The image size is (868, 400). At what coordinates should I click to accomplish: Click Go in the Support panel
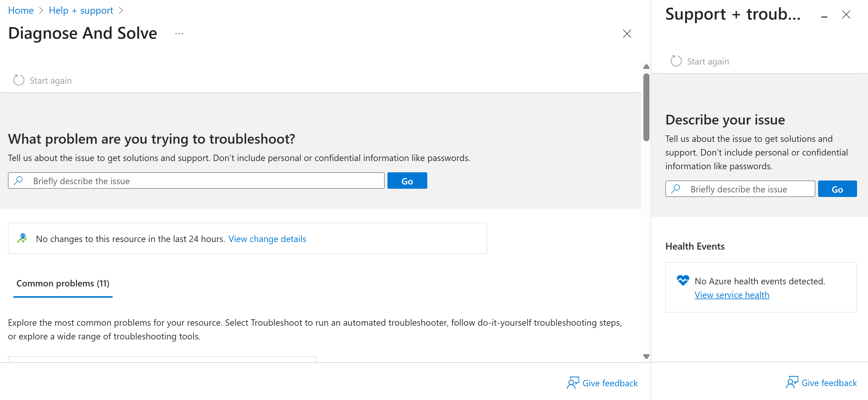point(837,189)
